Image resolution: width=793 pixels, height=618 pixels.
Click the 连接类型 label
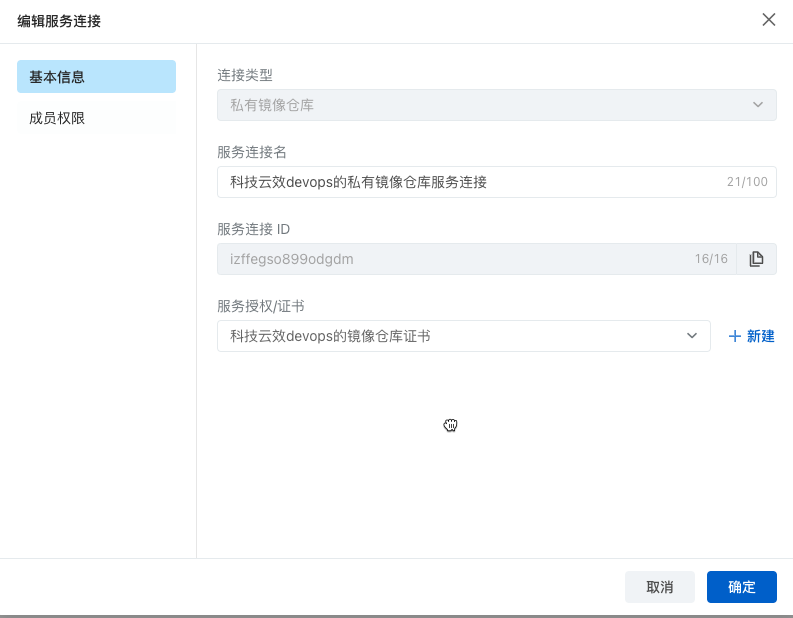(x=245, y=75)
